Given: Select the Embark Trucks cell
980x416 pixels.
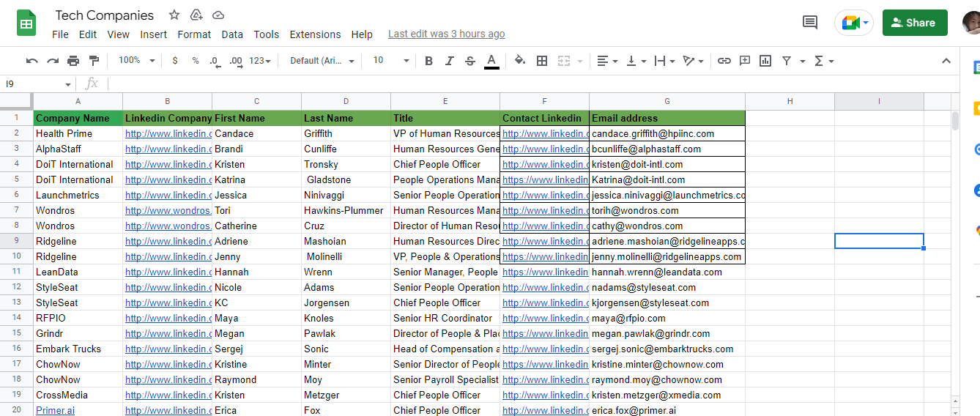Looking at the screenshot, I should point(78,349).
